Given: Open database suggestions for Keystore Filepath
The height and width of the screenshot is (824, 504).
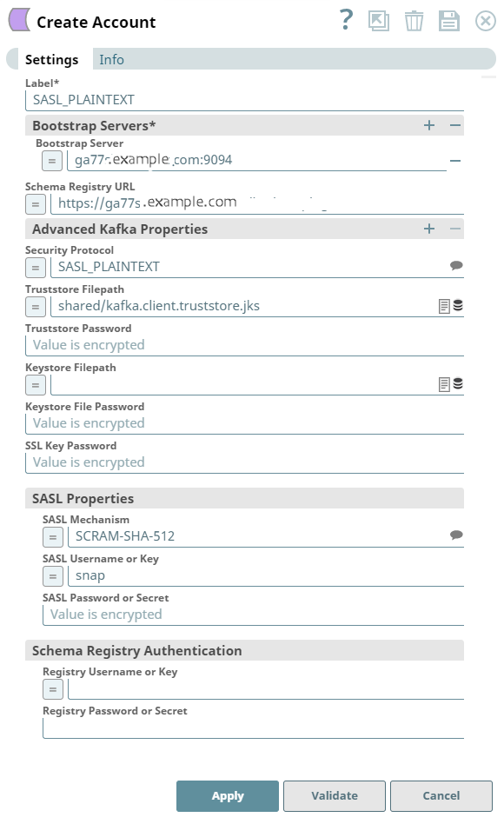Looking at the screenshot, I should 457,383.
